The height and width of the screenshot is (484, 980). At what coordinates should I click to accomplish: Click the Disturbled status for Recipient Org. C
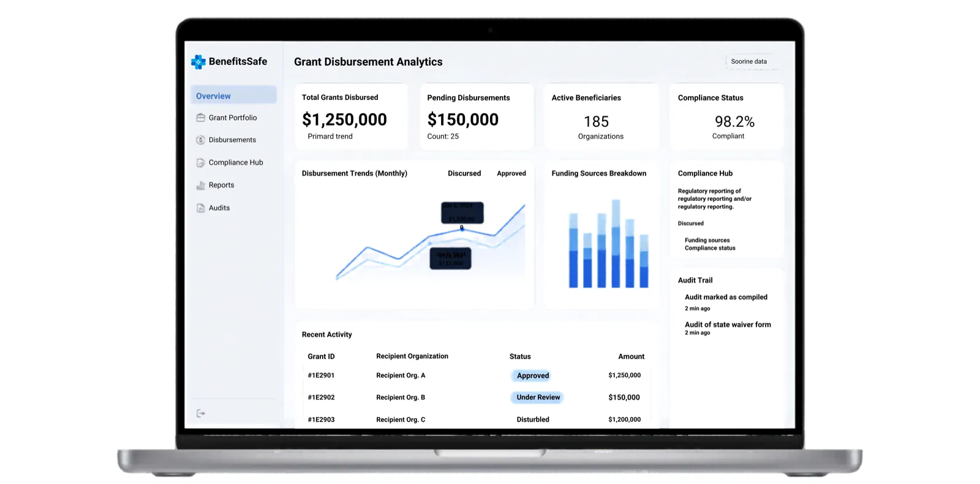pos(533,420)
